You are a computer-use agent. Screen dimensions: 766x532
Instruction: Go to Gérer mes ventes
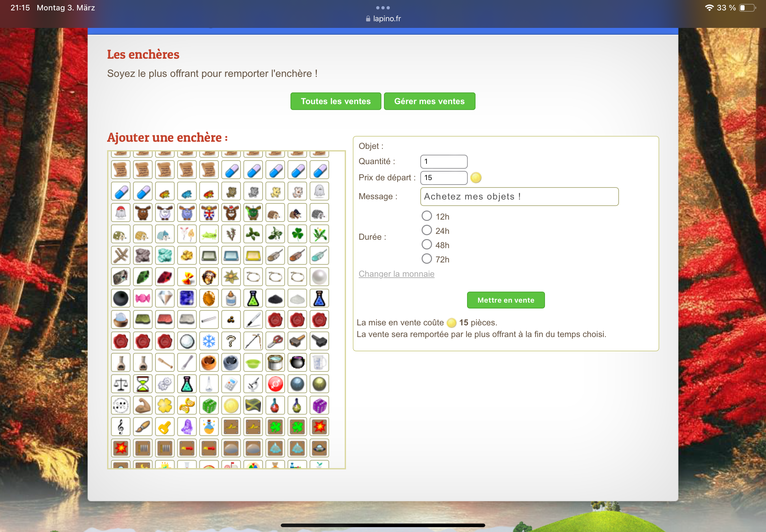tap(429, 101)
